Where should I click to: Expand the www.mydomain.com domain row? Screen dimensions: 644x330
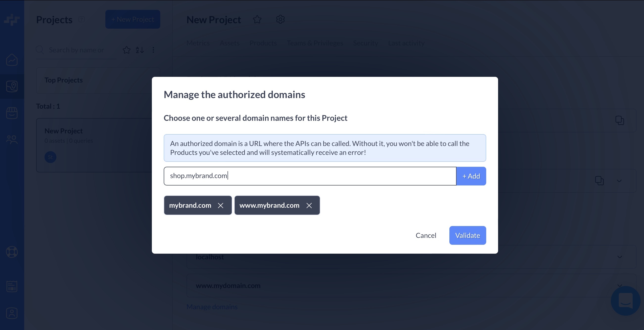coord(619,286)
